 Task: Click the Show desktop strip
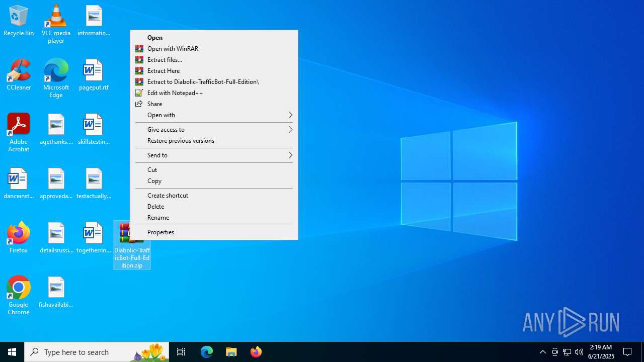pyautogui.click(x=642, y=352)
